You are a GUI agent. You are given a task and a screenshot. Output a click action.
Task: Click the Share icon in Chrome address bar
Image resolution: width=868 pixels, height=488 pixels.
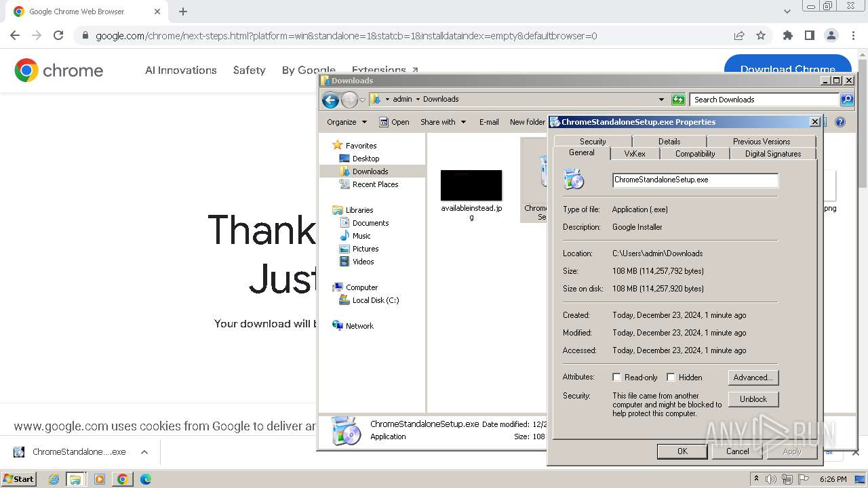(x=739, y=35)
